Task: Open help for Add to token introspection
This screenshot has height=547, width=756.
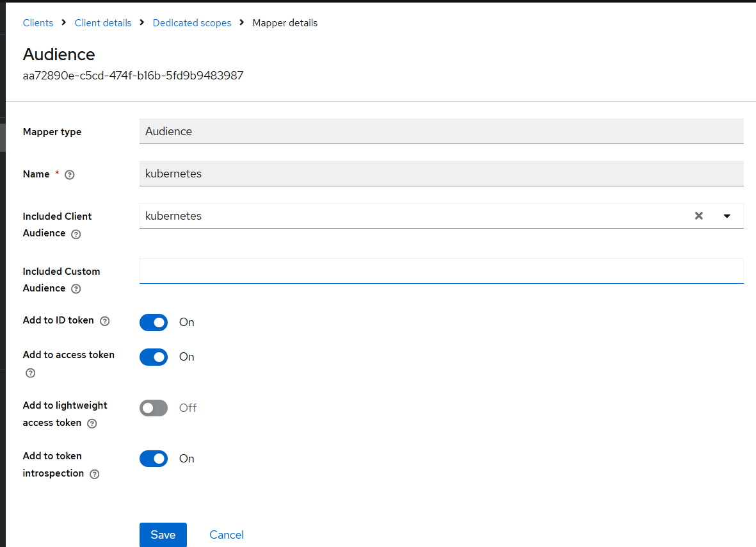Action: [94, 474]
